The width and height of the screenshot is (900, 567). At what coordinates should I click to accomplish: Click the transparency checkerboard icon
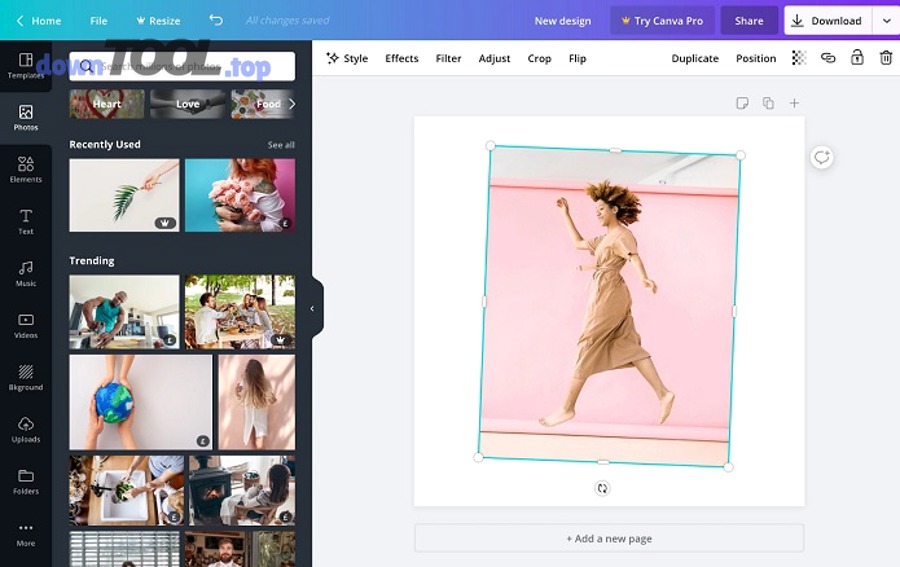799,58
